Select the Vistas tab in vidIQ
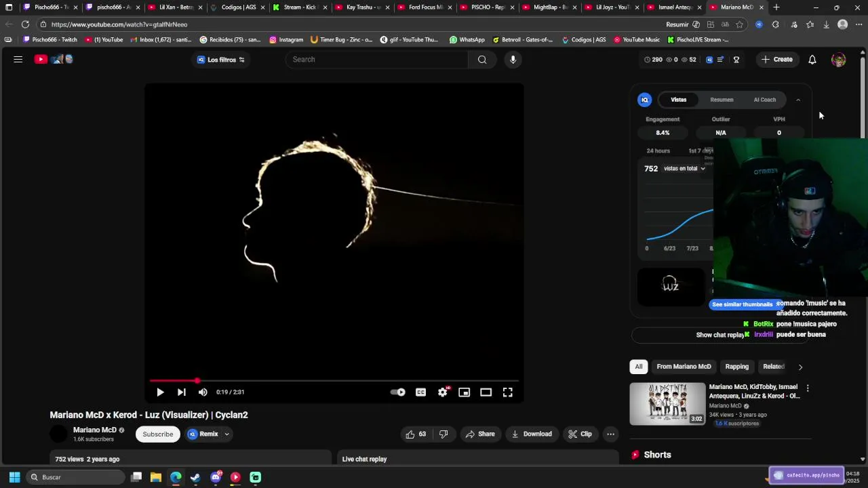The image size is (868, 488). point(679,100)
